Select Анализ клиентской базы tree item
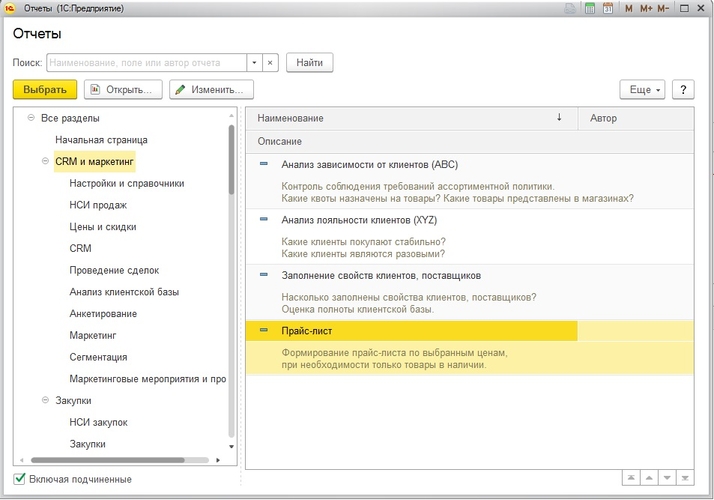This screenshot has height=500, width=714. 124,292
